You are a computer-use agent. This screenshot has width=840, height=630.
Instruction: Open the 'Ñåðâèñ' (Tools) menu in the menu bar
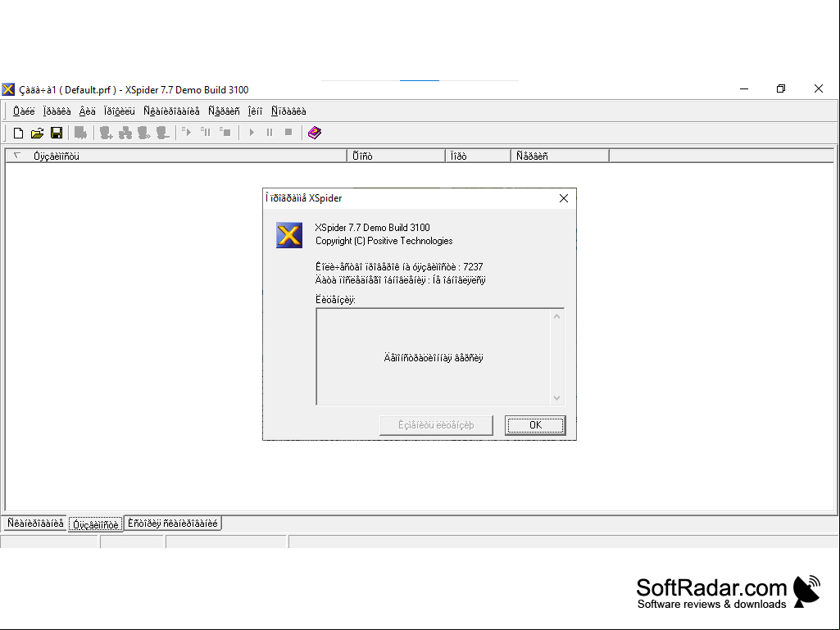[224, 111]
